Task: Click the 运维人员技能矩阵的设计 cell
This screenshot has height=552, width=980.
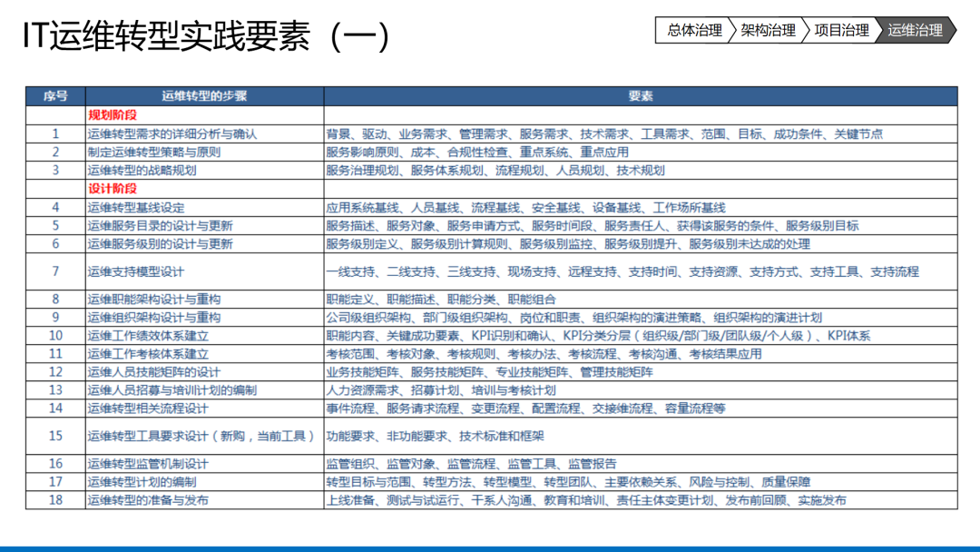Action: (x=204, y=372)
